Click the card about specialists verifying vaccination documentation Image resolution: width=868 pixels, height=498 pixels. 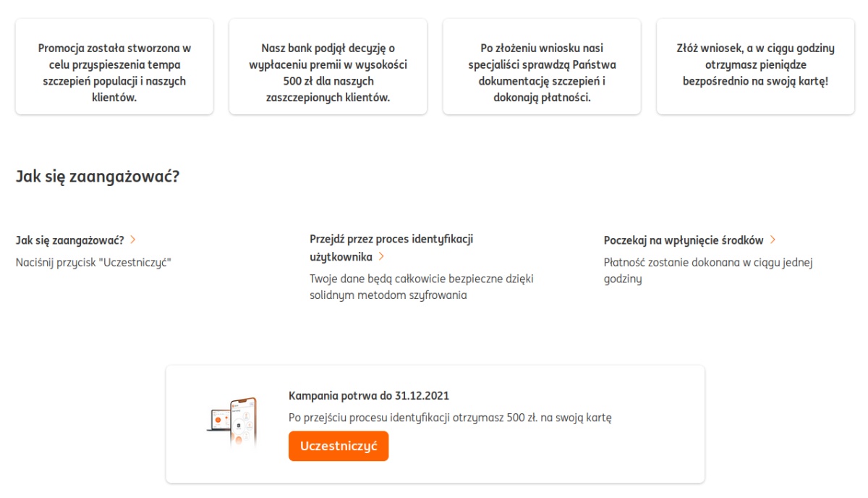click(x=541, y=66)
